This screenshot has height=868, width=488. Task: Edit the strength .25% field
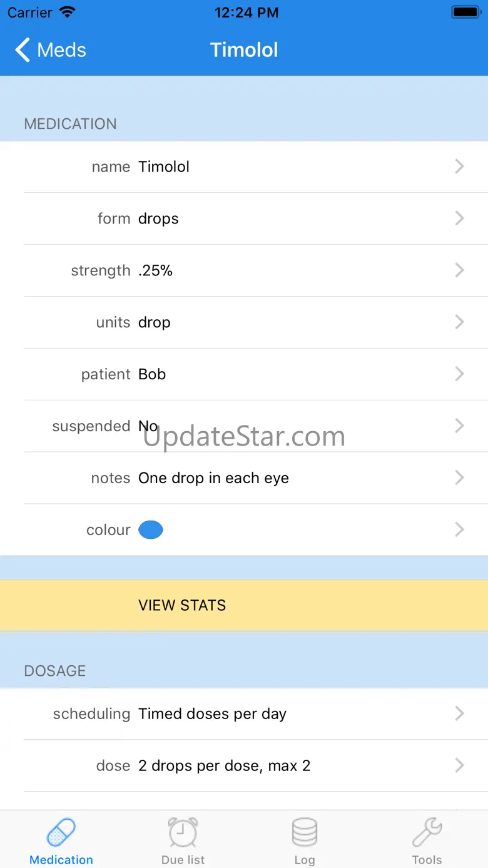[156, 270]
